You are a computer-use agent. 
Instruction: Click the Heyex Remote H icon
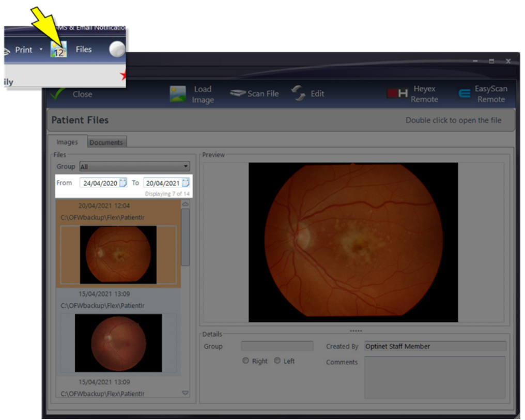click(397, 94)
